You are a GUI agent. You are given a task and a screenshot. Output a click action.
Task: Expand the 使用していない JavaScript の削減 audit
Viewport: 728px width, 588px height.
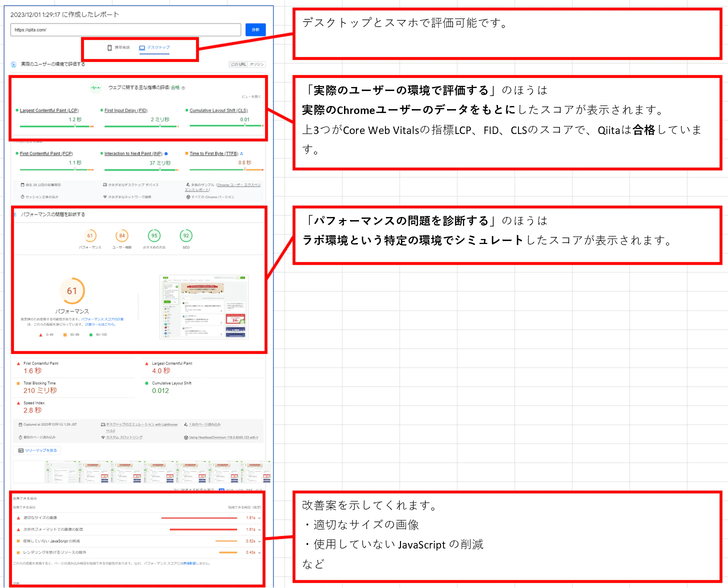[137, 541]
